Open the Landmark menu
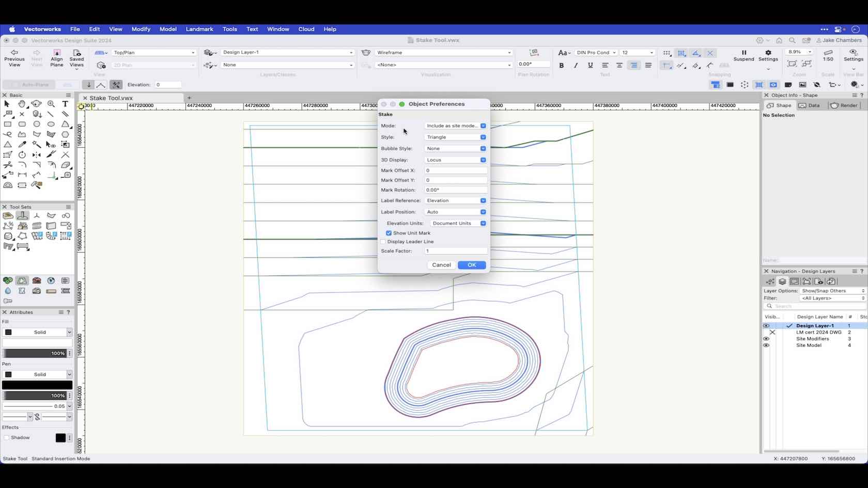 199,29
